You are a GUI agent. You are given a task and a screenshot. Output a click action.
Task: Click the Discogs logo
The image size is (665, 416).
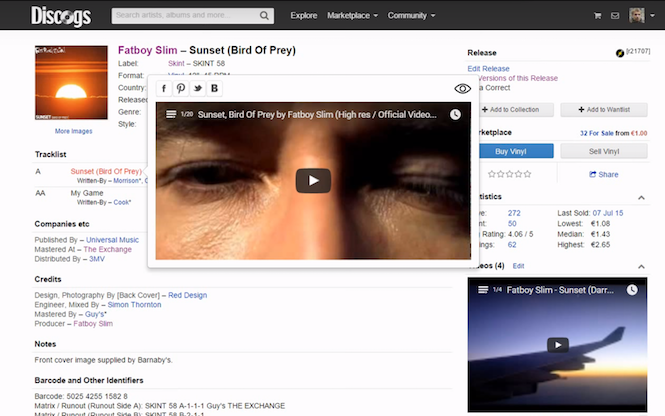61,16
